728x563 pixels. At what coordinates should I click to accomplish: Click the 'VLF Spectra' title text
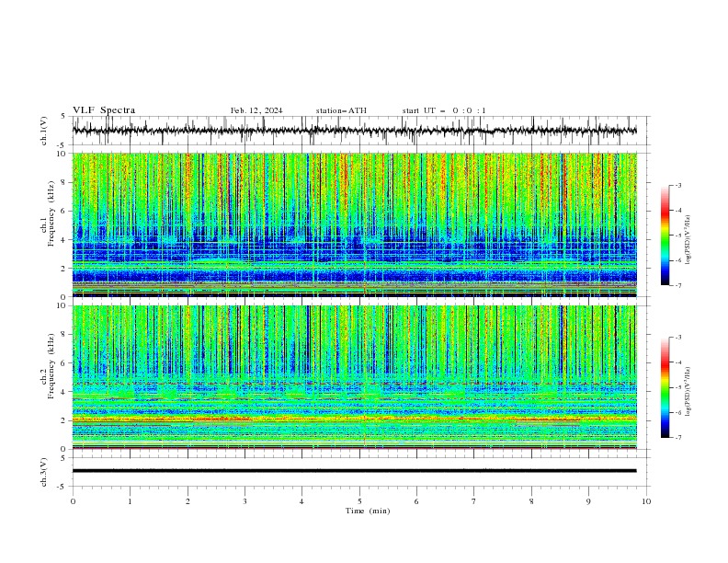point(104,110)
